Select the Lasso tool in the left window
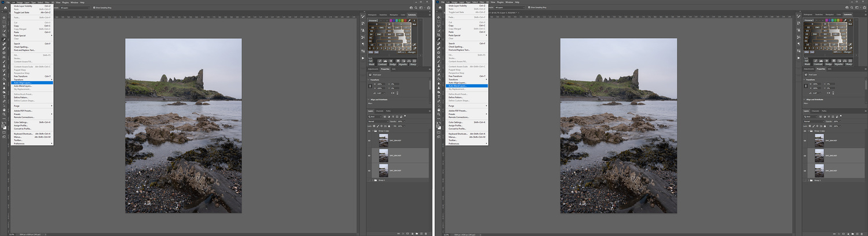Screen dimensions: 868x236 (x=3, y=26)
